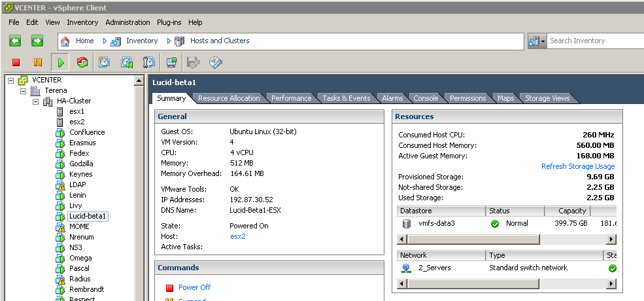Switch to the Tasks & Events tab

347,98
